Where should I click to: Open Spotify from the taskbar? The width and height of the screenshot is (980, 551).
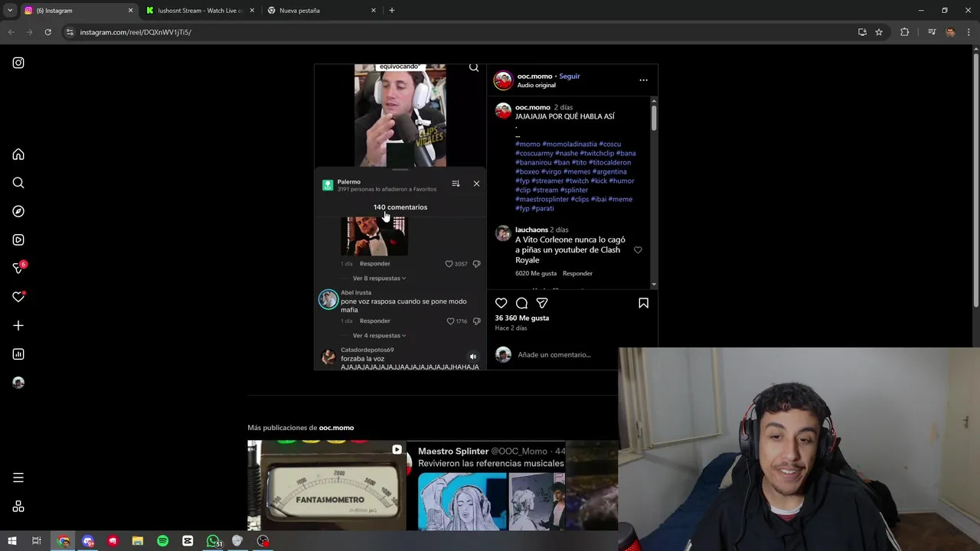pyautogui.click(x=162, y=541)
